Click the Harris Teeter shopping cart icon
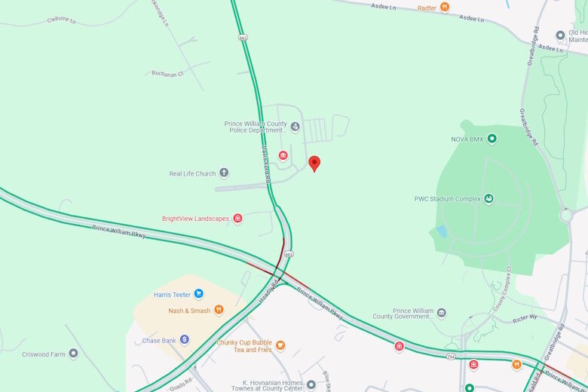588x392 pixels. 199,294
